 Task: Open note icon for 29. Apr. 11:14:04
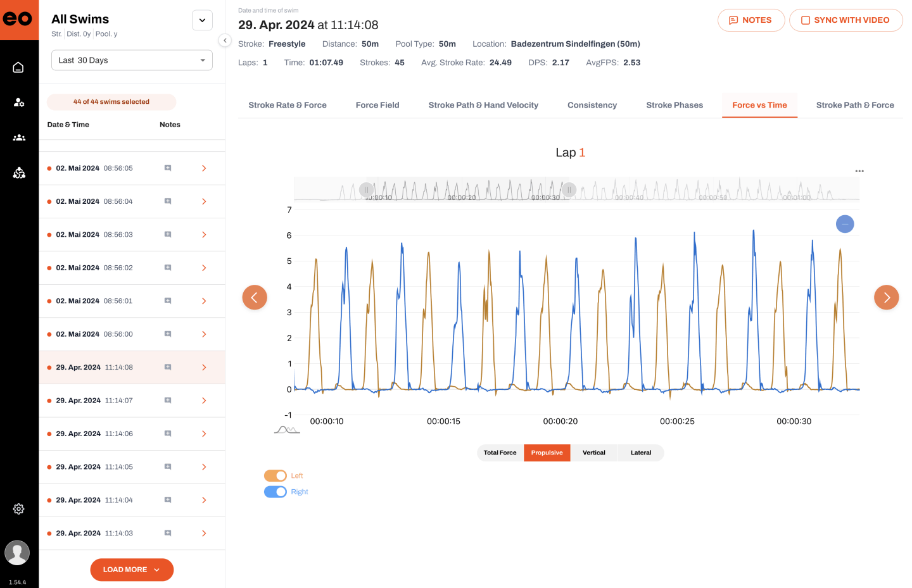pos(168,500)
